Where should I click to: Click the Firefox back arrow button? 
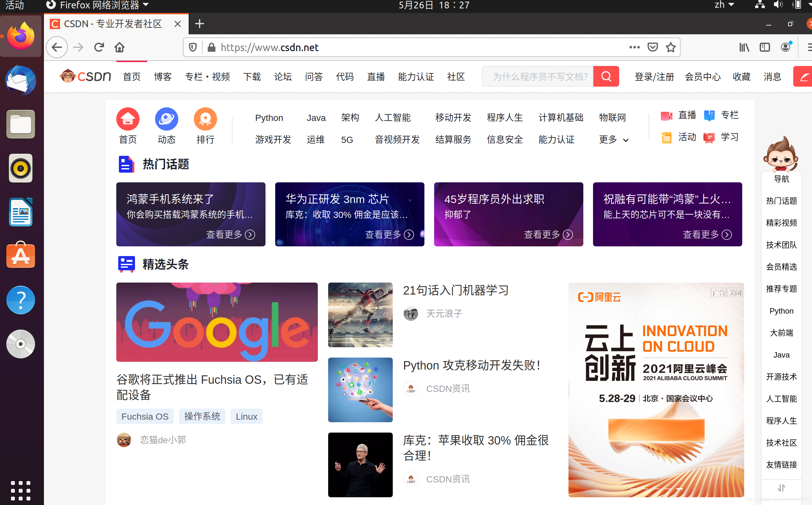[57, 48]
